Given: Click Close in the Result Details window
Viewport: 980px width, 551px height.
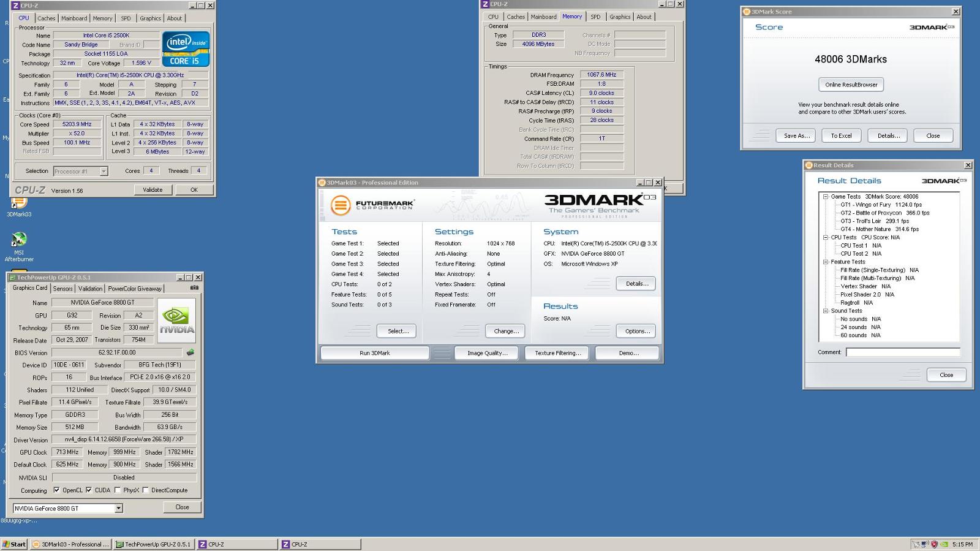Looking at the screenshot, I should [x=946, y=375].
